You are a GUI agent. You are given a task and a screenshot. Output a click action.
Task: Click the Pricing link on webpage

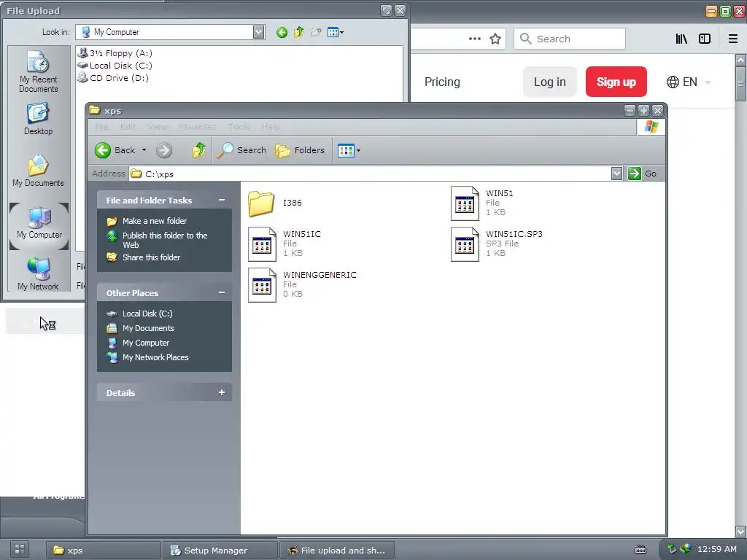(442, 82)
